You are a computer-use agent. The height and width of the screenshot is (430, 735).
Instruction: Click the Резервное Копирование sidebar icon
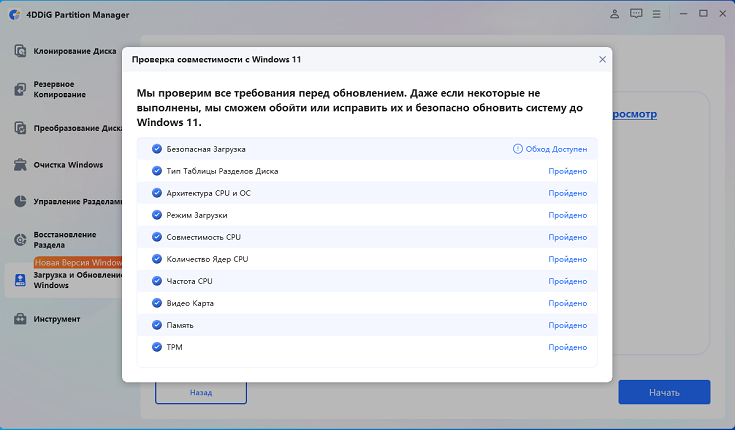20,89
